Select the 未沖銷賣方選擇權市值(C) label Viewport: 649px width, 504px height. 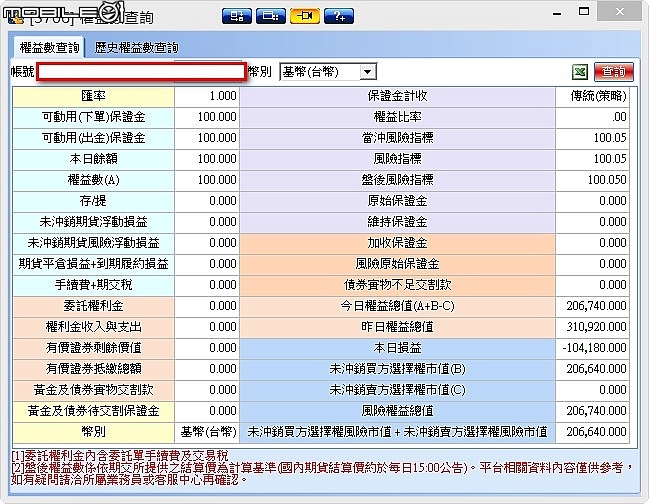coord(397,390)
